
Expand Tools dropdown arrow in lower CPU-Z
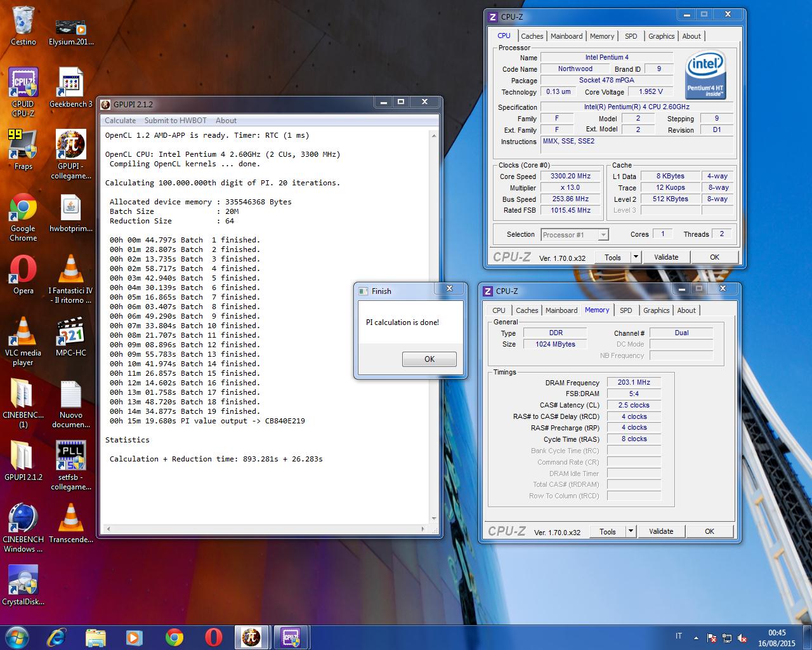(x=631, y=531)
